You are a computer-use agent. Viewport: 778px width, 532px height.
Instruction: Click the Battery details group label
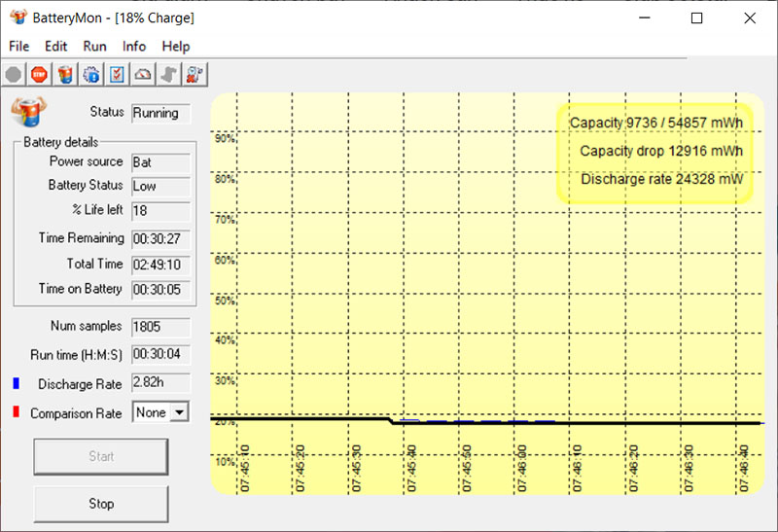(60, 142)
